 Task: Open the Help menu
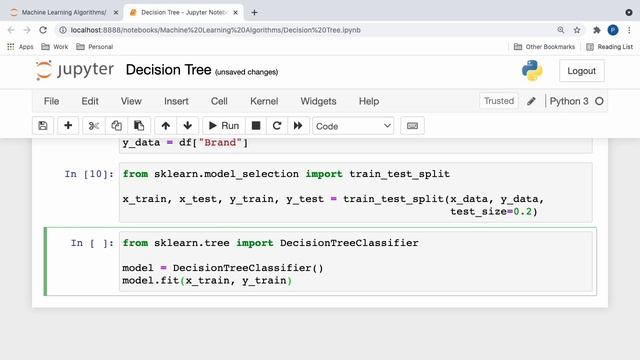[x=369, y=101]
